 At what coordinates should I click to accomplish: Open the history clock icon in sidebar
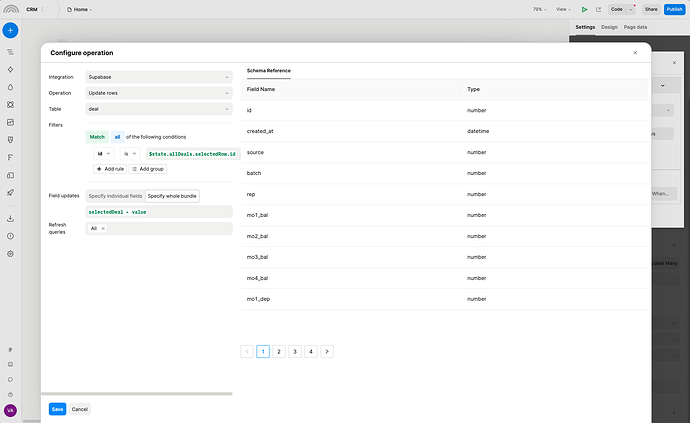[x=10, y=236]
